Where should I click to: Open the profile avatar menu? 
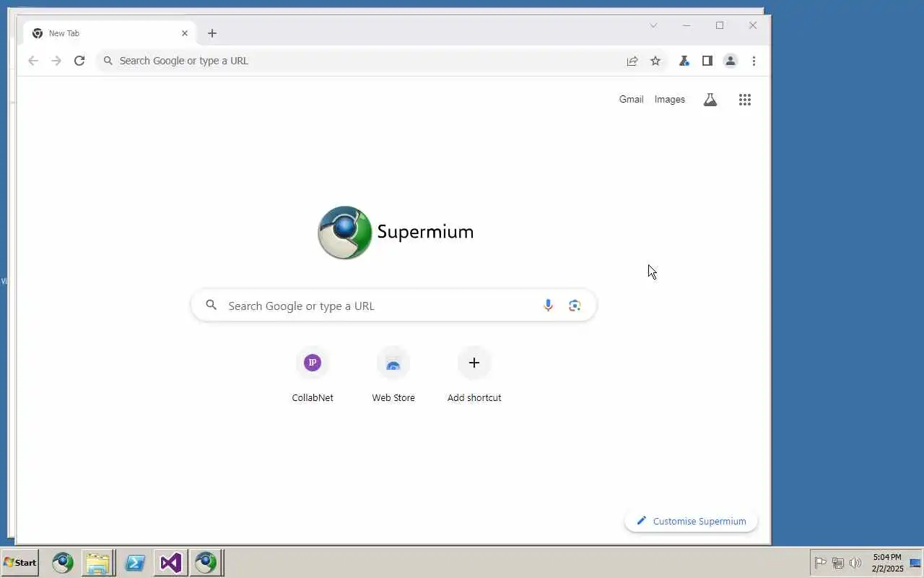pyautogui.click(x=731, y=61)
